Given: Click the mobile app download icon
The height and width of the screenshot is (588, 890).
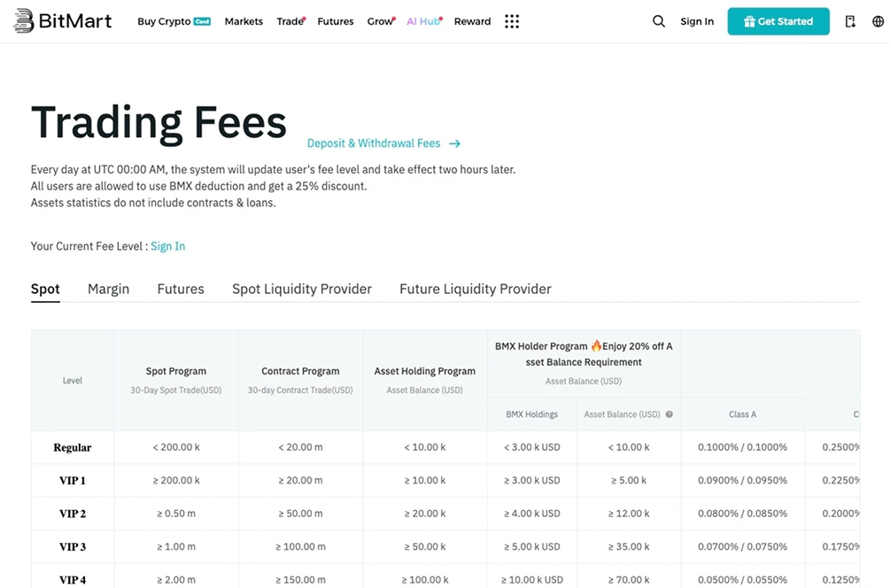Looking at the screenshot, I should (x=849, y=20).
